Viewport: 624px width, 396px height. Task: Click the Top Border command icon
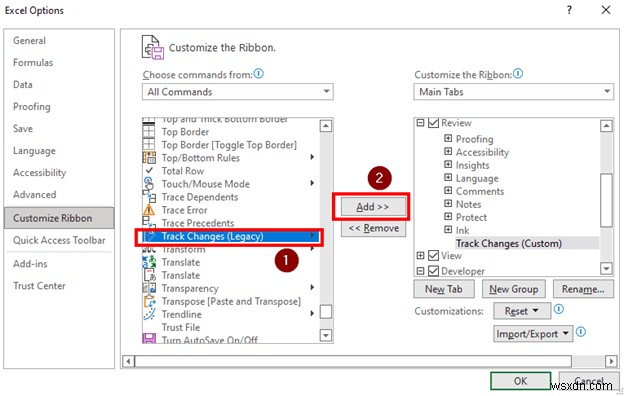149,132
